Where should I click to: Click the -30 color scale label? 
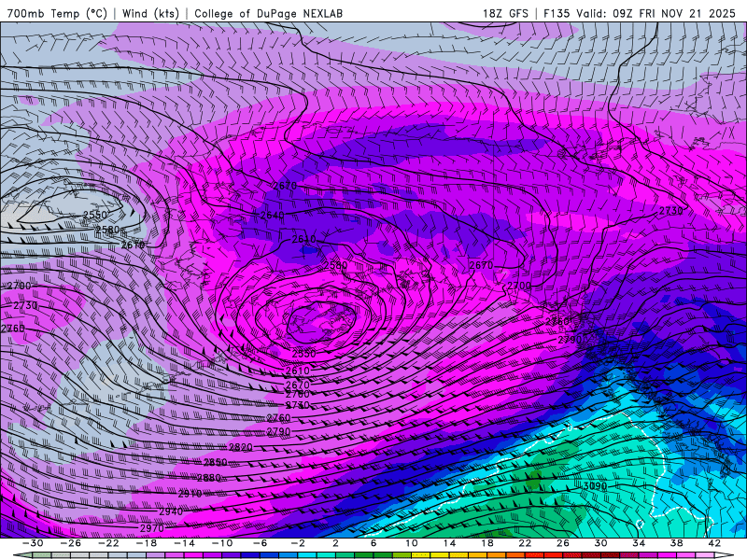33,543
